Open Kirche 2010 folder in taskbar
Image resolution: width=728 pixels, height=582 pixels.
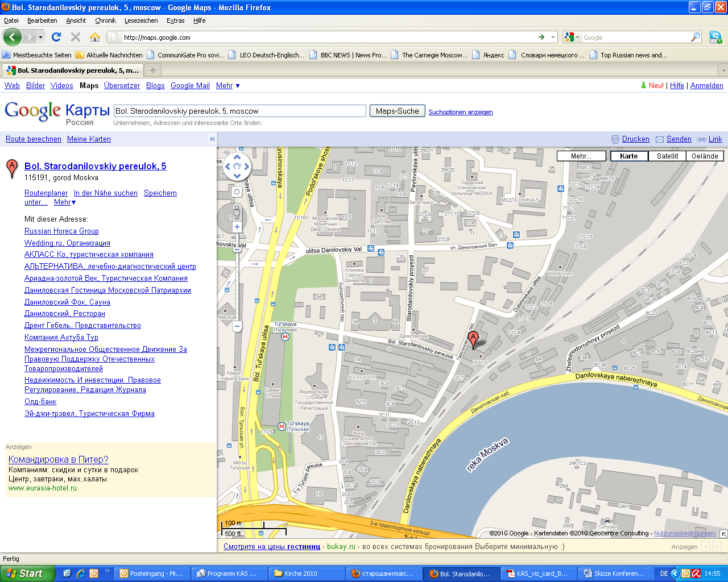[307, 573]
